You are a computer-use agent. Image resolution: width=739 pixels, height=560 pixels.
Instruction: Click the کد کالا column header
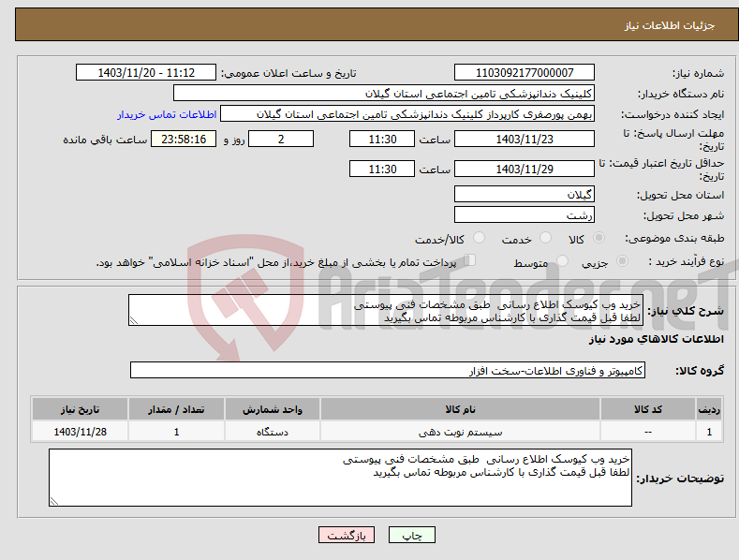648,409
